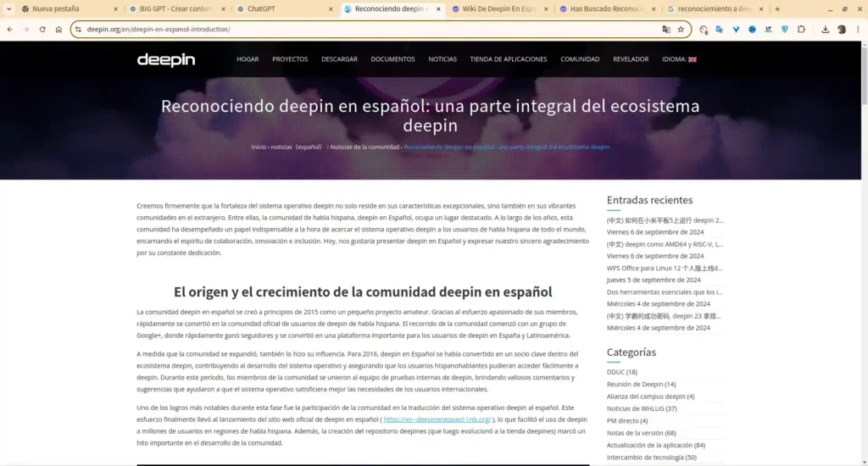Viewport: 868px width, 466px height.
Task: Close the 'BIG GPT' tab
Action: [x=223, y=8]
